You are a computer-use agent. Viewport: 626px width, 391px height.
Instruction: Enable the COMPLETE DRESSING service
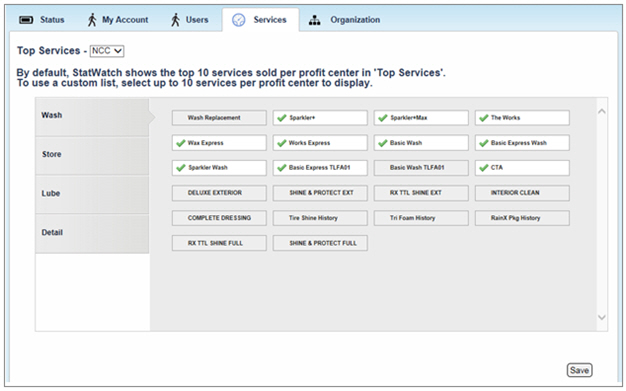point(219,218)
